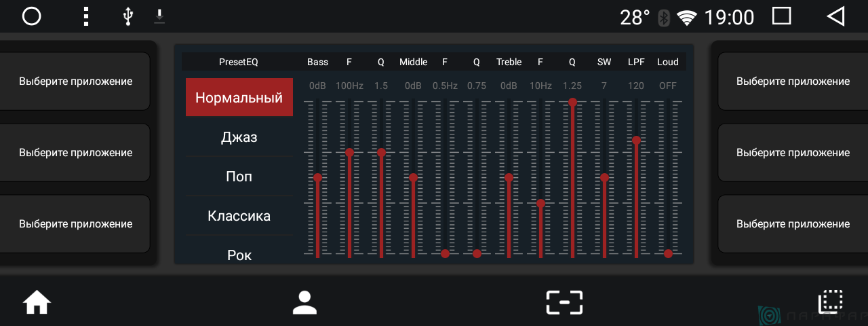Toggle the Loud slider currently OFF
Image resolution: width=868 pixels, height=326 pixels.
668,253
